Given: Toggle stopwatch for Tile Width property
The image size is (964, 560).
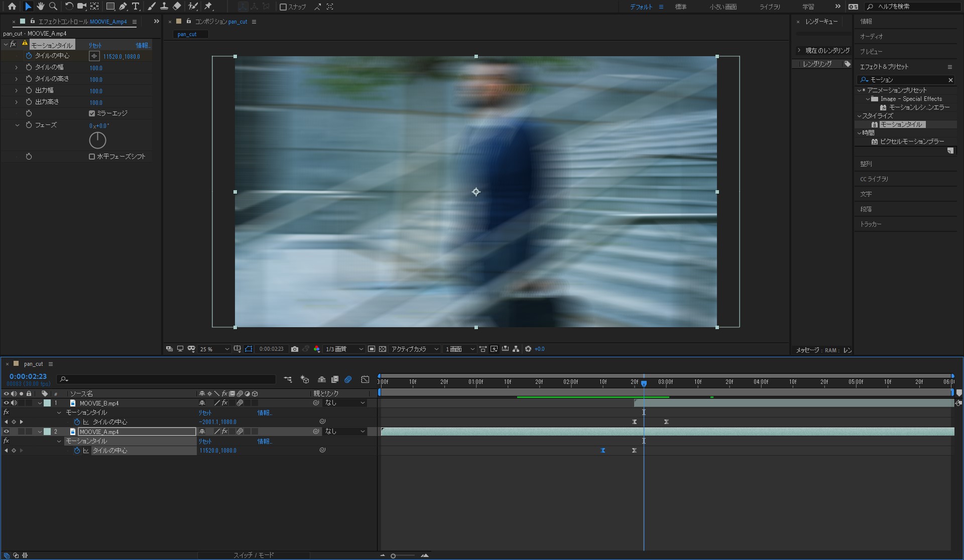Looking at the screenshot, I should 29,67.
